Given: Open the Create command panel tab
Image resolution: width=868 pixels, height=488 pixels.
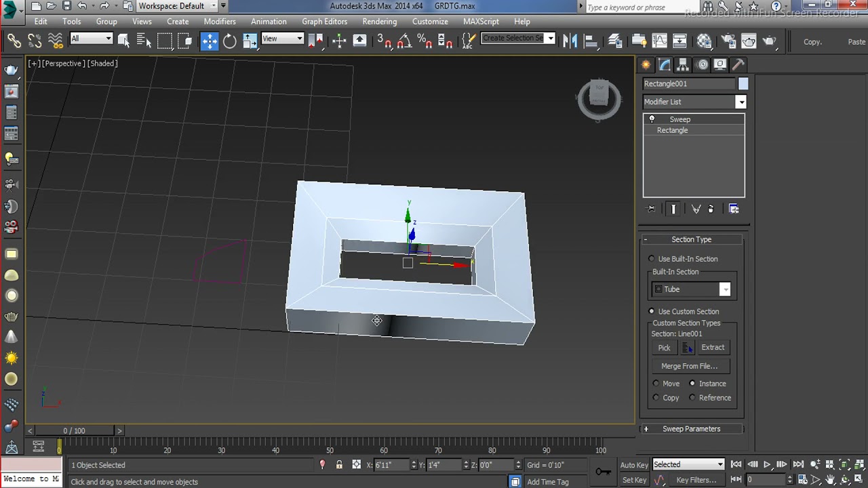Looking at the screenshot, I should pyautogui.click(x=646, y=64).
